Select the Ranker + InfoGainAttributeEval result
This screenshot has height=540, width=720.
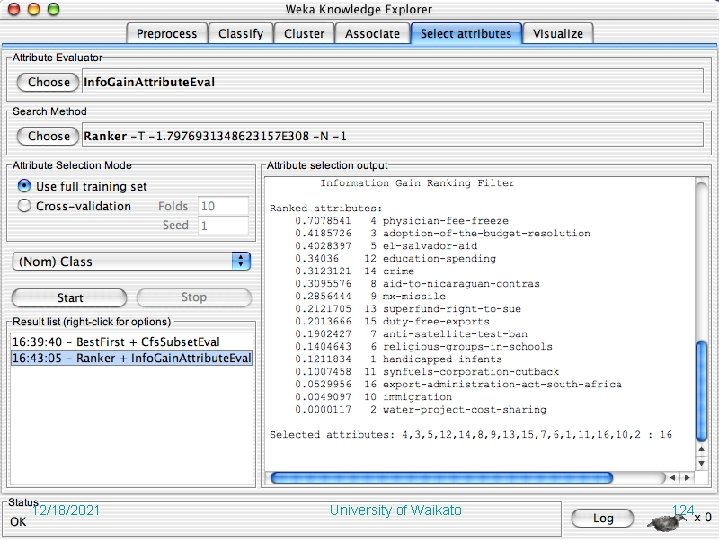click(x=132, y=358)
